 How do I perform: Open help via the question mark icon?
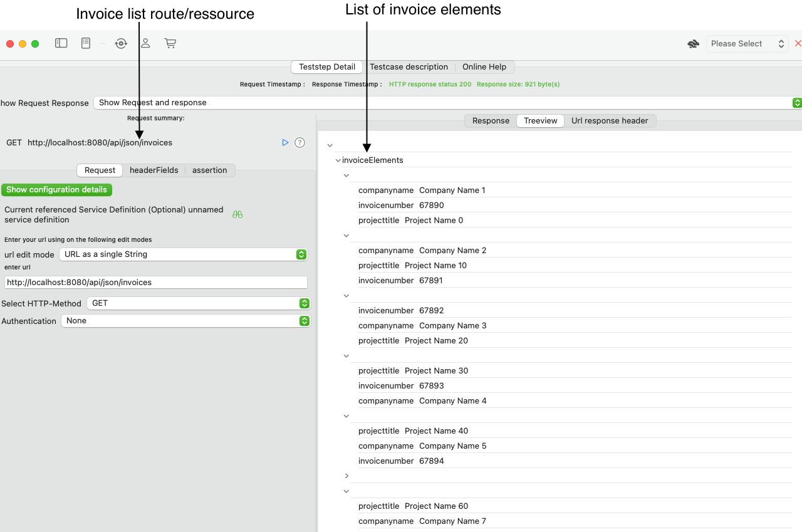tap(299, 142)
